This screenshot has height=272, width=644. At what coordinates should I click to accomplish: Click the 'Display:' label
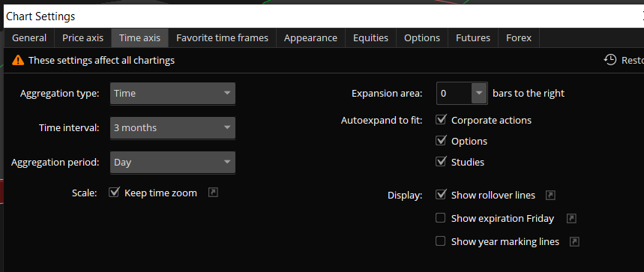[405, 196]
